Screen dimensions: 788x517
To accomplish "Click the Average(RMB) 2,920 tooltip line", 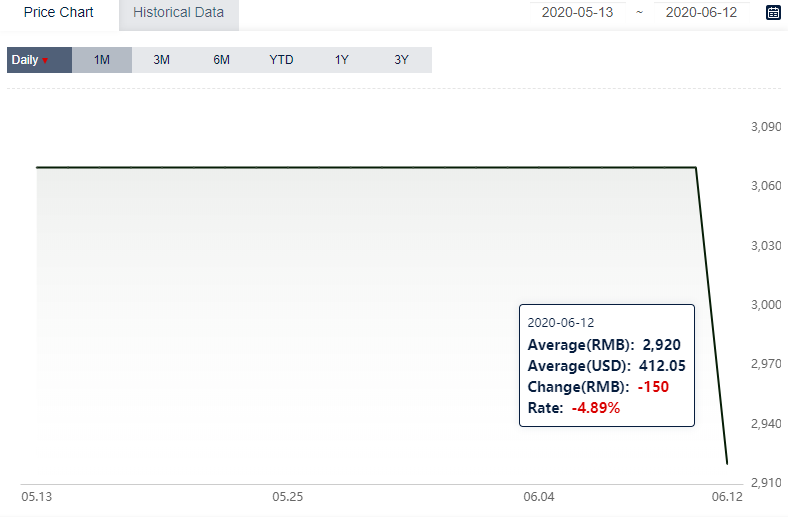I will click(604, 345).
